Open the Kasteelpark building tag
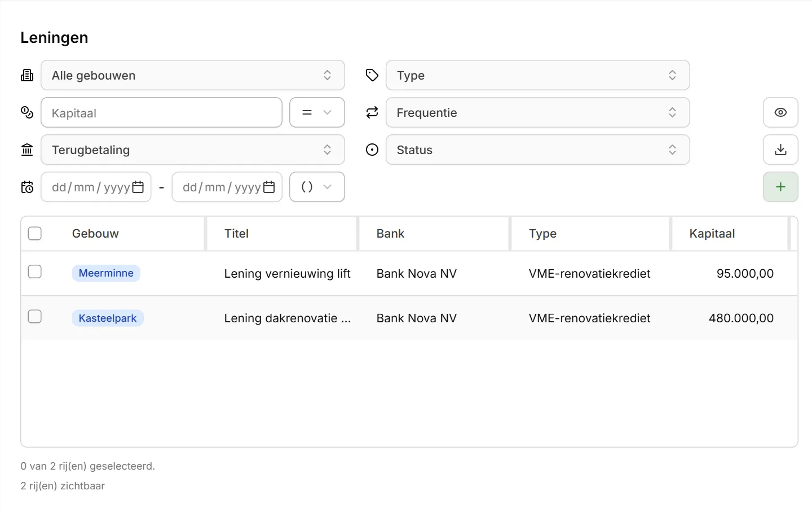Screen dimensions: 812x508 tap(108, 318)
